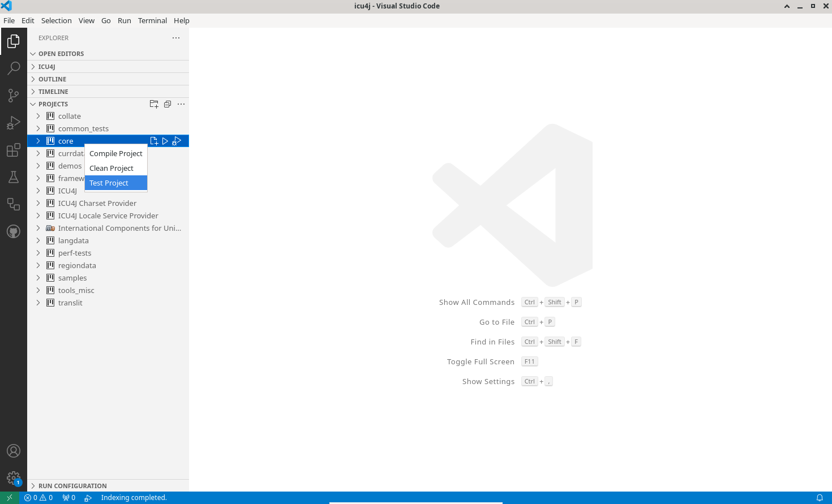The height and width of the screenshot is (504, 832).
Task: Open the Source Control view
Action: tap(14, 95)
